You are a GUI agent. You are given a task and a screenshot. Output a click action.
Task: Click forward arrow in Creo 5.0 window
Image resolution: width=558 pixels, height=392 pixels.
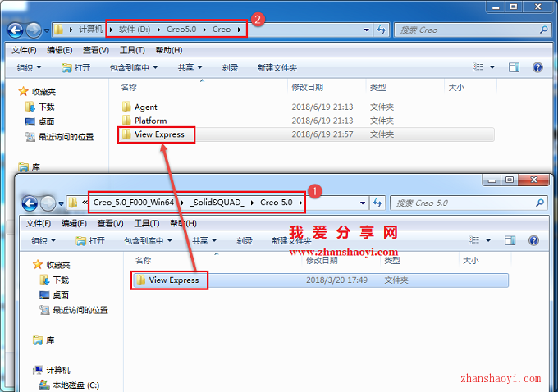(48, 203)
